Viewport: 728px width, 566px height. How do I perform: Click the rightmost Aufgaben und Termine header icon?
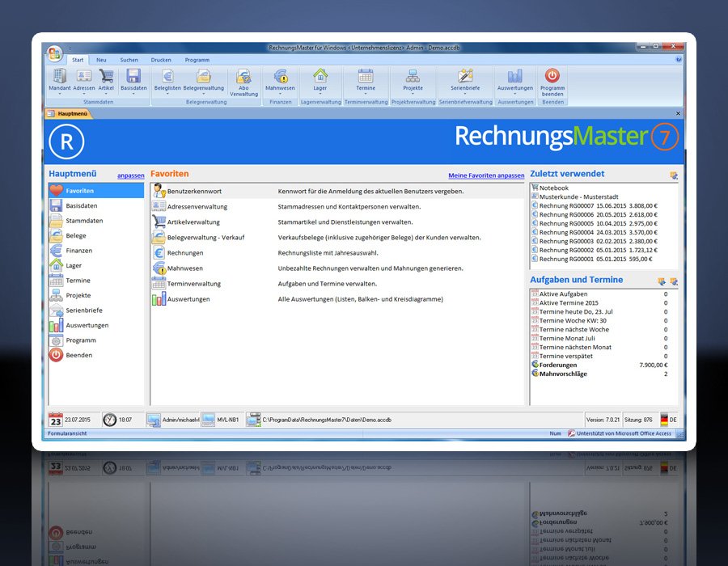[674, 281]
